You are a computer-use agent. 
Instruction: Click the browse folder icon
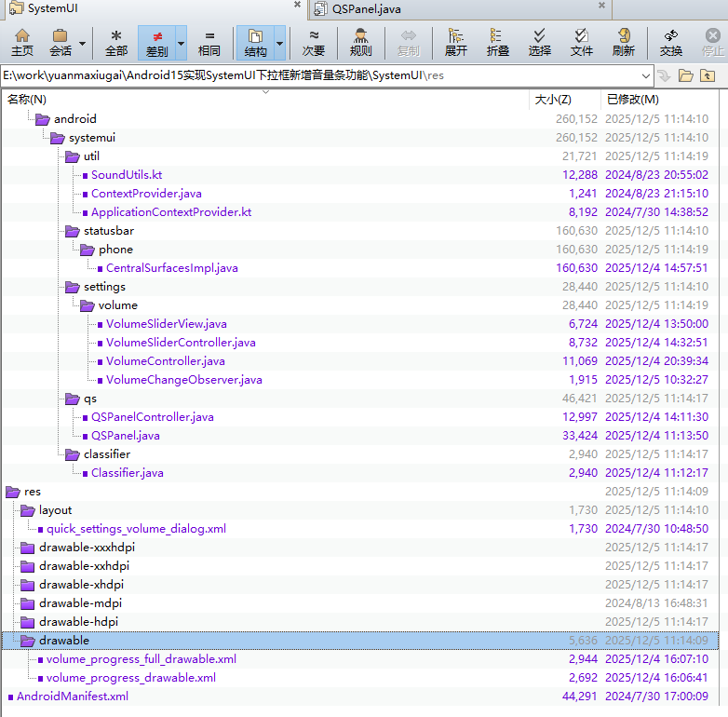(x=685, y=75)
